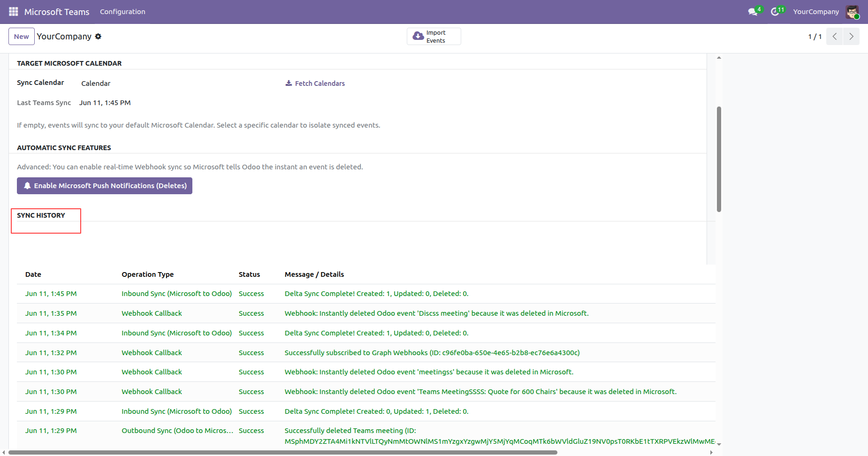Click the YourCompany record title
The height and width of the screenshot is (456, 868).
[x=64, y=37]
